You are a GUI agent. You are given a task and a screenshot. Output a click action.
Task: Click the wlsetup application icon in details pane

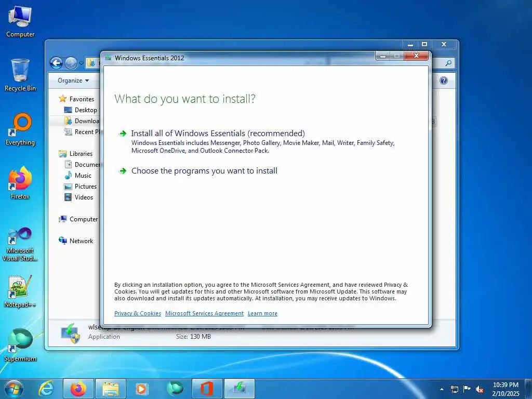(70, 334)
